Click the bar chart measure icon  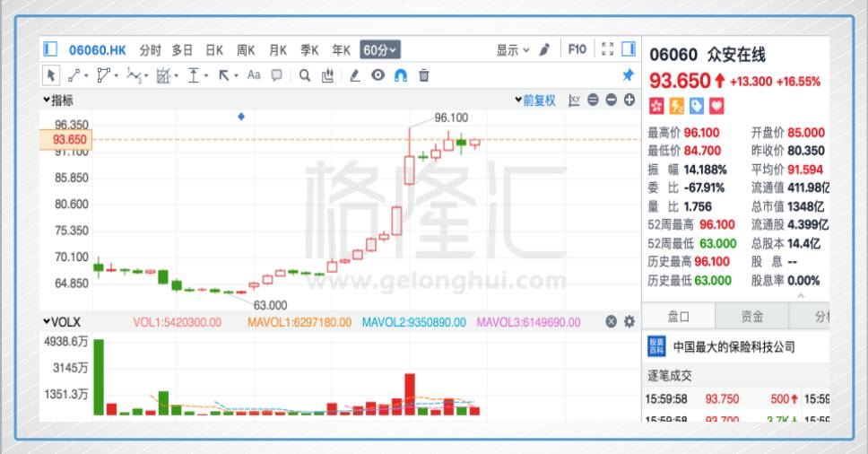click(327, 75)
